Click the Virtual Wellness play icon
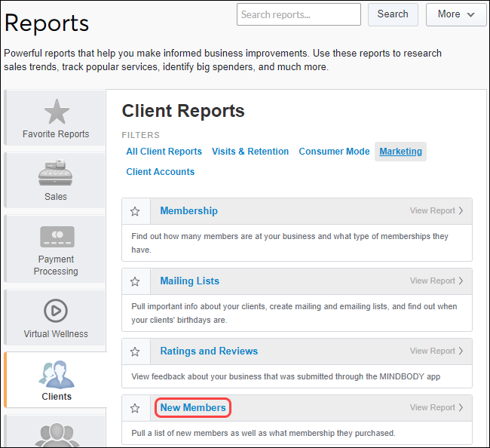The width and height of the screenshot is (490, 448). pos(56,310)
